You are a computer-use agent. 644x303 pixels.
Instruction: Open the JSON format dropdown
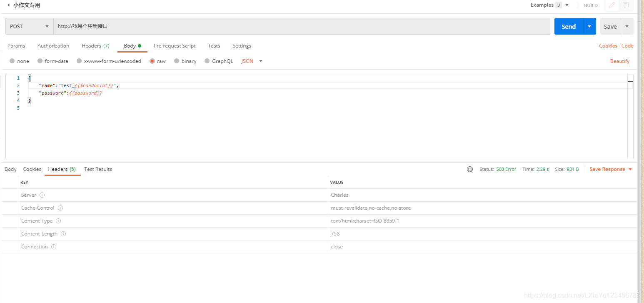(x=252, y=61)
